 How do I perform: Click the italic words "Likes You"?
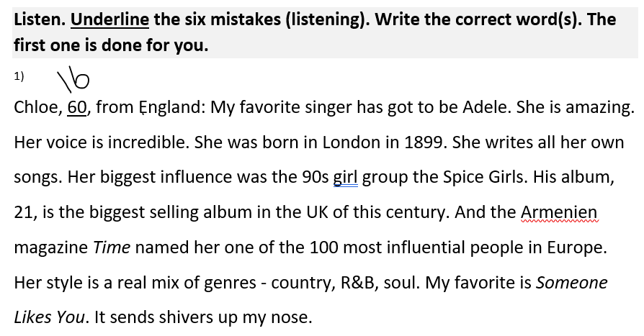click(x=49, y=317)
